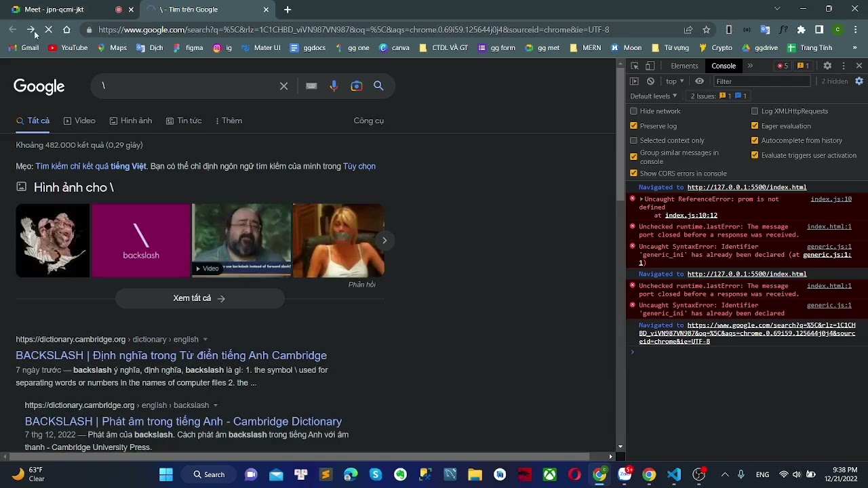Clear console with the ban icon
Screen dimensions: 868x488
[650, 81]
